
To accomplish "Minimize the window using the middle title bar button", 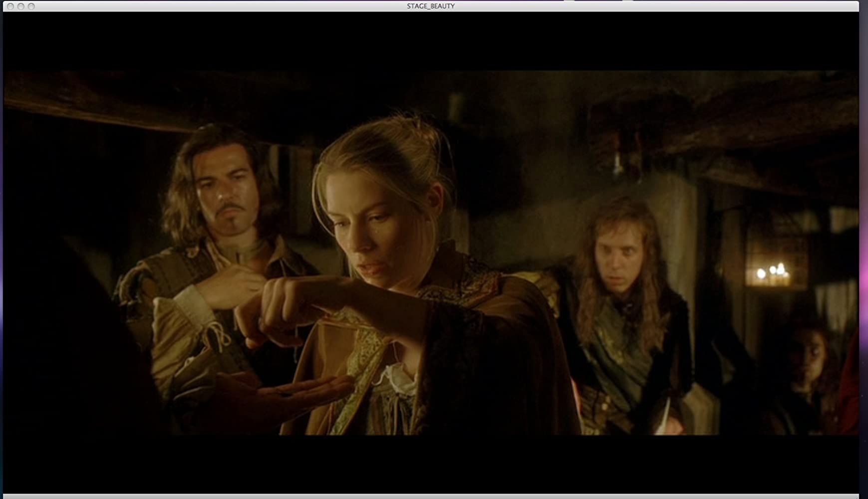I will point(20,6).
